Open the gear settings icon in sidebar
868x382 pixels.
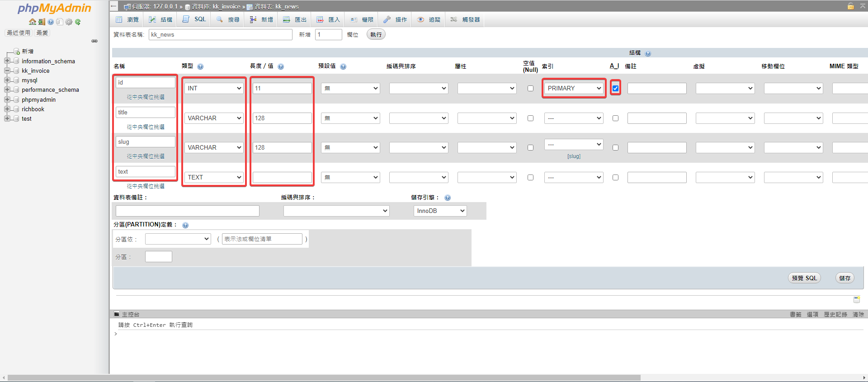click(69, 22)
